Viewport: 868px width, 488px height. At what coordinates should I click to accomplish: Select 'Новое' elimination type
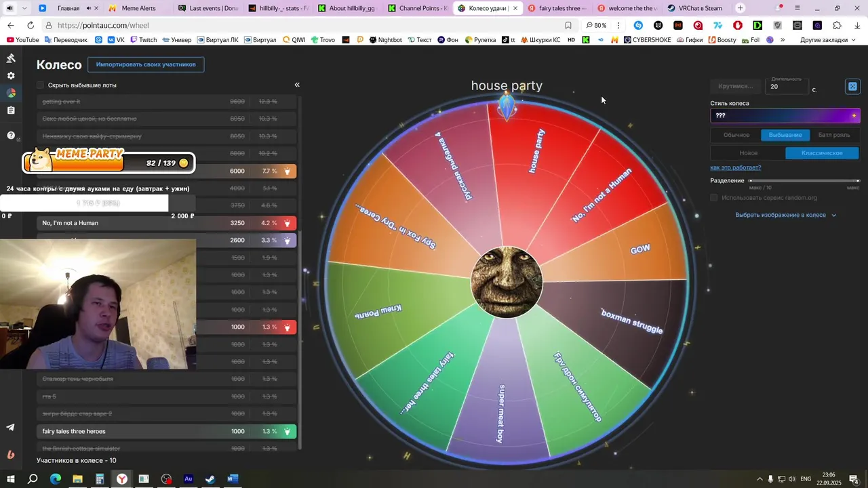pos(749,153)
